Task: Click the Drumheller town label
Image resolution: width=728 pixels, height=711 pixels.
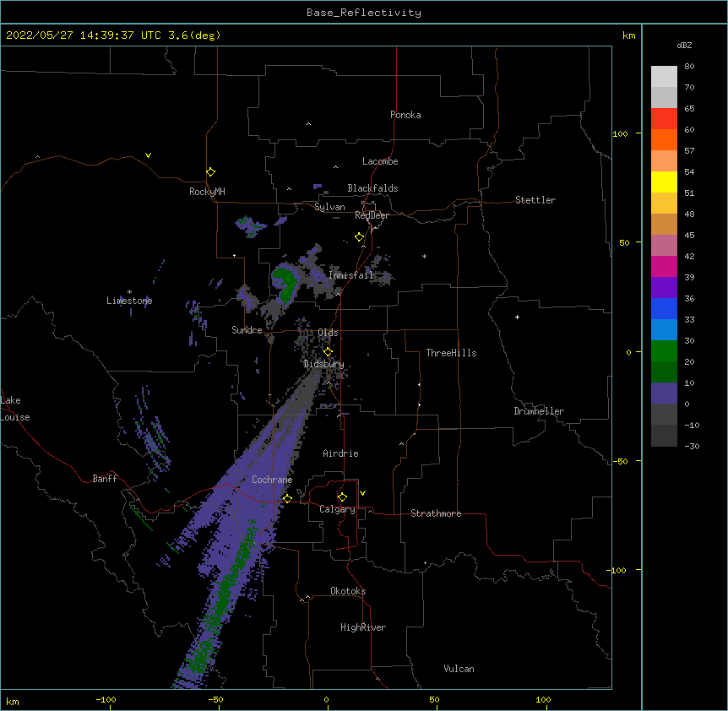Action: (539, 411)
